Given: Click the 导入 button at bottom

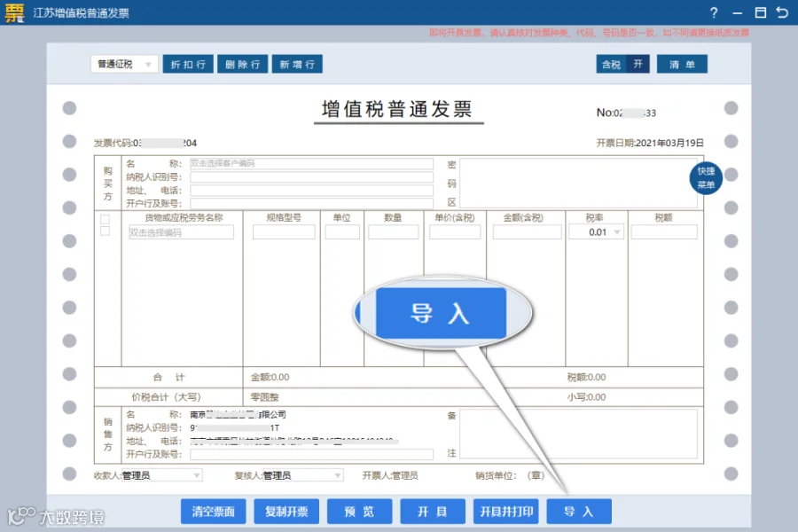Looking at the screenshot, I should pyautogui.click(x=579, y=512).
